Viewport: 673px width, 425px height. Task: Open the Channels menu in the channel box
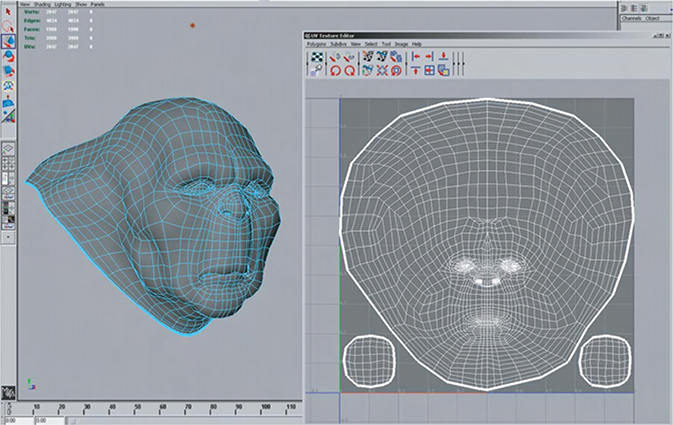point(631,19)
